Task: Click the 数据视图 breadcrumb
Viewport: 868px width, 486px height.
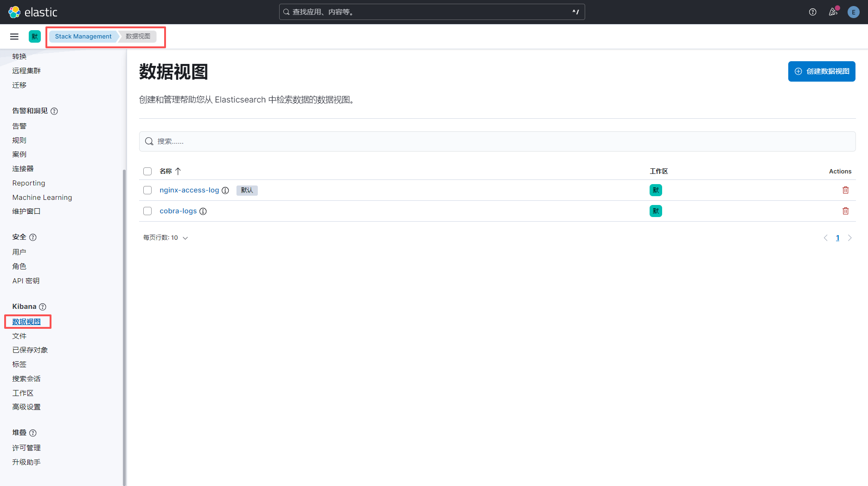Action: click(138, 36)
